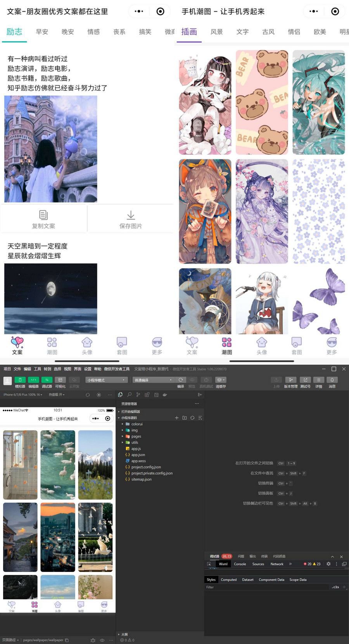Click 复制文案 copy text button
The height and width of the screenshot is (644, 349).
43,219
